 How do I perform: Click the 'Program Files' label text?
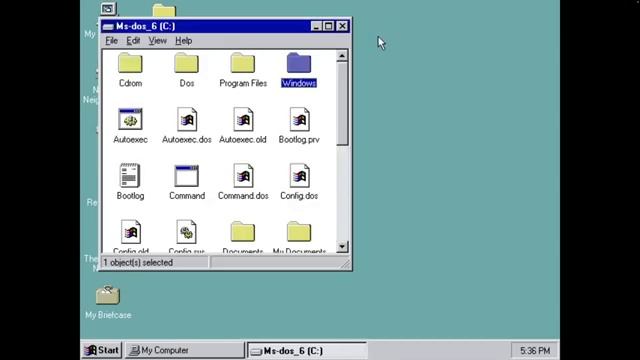coord(243,83)
